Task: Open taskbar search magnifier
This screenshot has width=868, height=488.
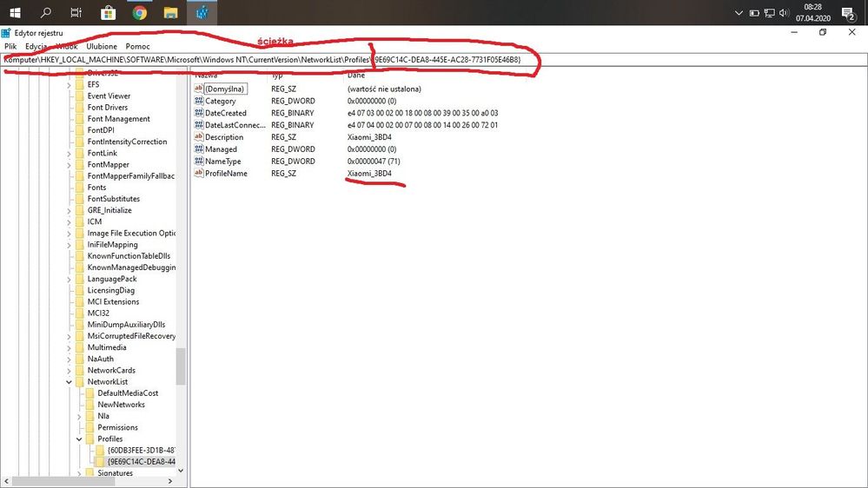Action: [46, 12]
